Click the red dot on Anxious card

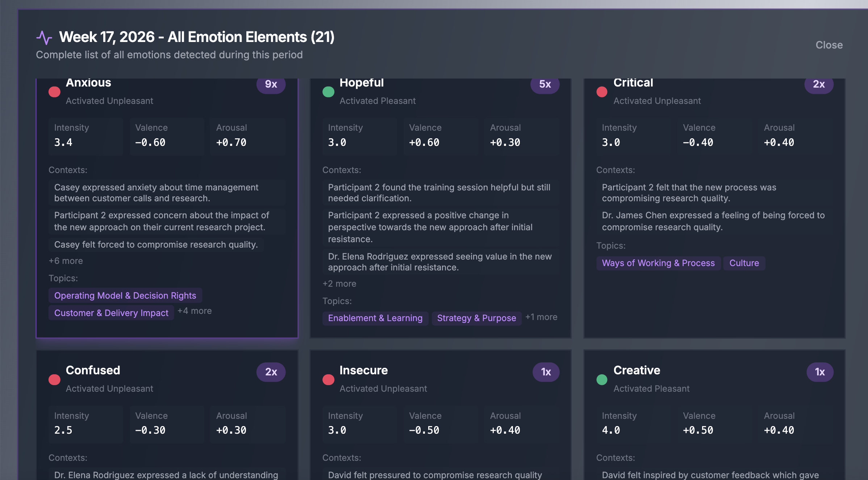coord(54,92)
